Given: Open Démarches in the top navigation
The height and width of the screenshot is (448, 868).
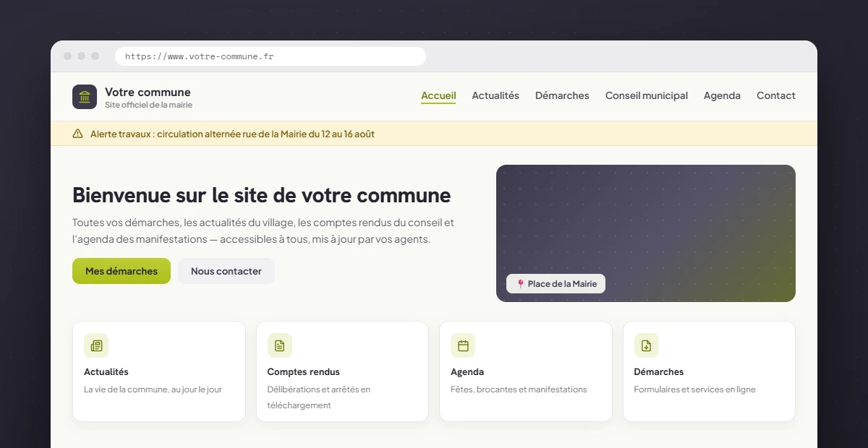Looking at the screenshot, I should 562,95.
